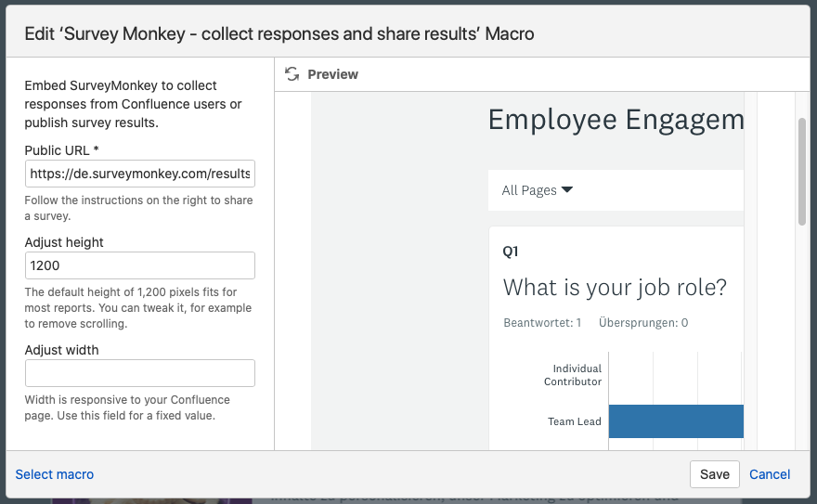Open the Select macro link
The width and height of the screenshot is (817, 504).
pyautogui.click(x=55, y=474)
